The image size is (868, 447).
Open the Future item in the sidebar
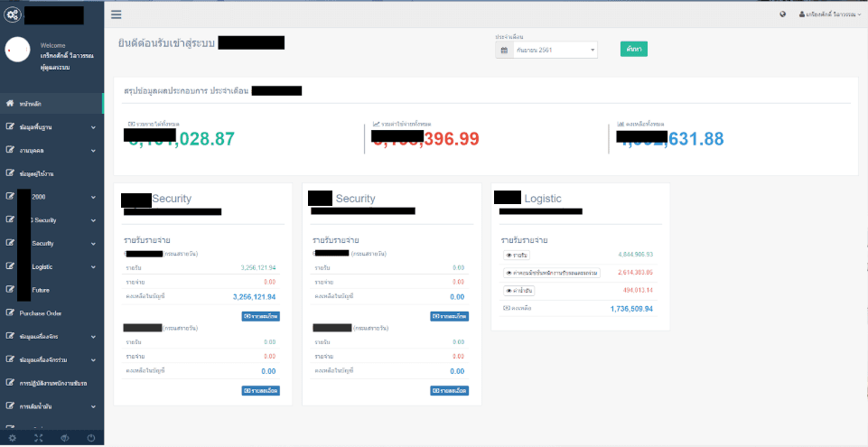tap(42, 290)
